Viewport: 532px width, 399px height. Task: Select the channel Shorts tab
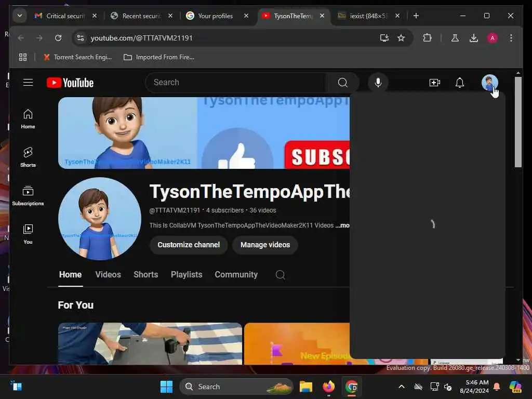tap(145, 274)
